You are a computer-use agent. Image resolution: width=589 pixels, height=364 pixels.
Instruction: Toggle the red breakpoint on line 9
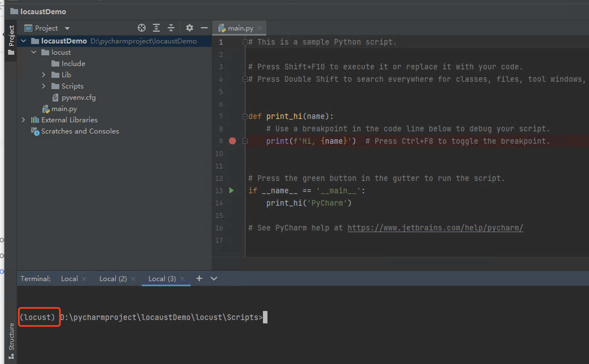232,141
